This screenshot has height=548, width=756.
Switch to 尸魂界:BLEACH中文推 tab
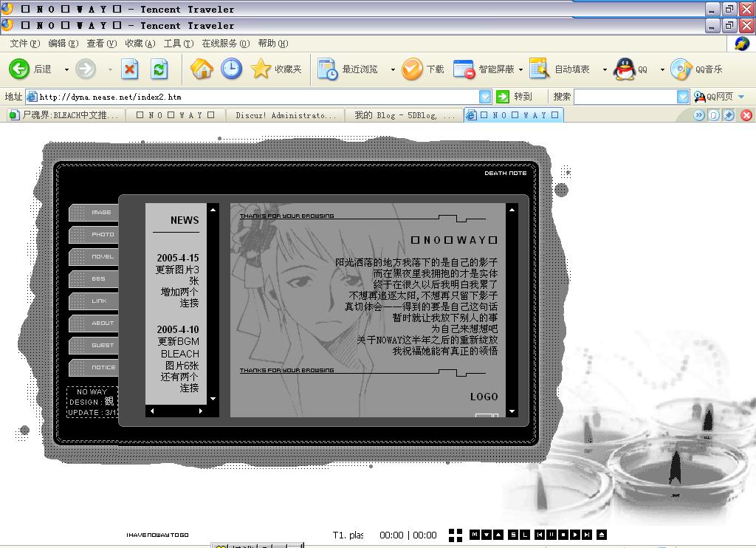pos(65,115)
